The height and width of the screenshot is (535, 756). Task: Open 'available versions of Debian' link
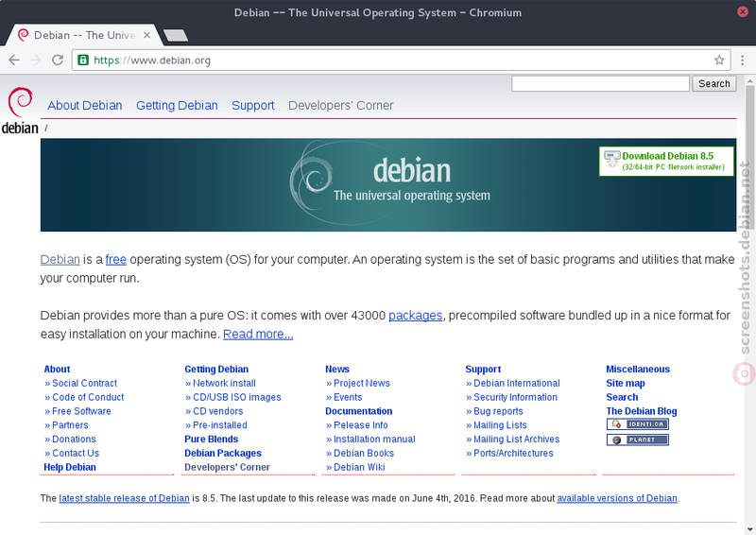[617, 498]
